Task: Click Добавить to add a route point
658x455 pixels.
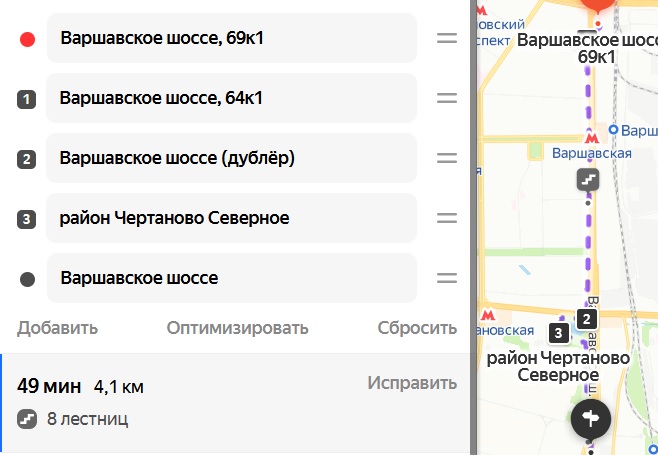Action: [x=57, y=328]
